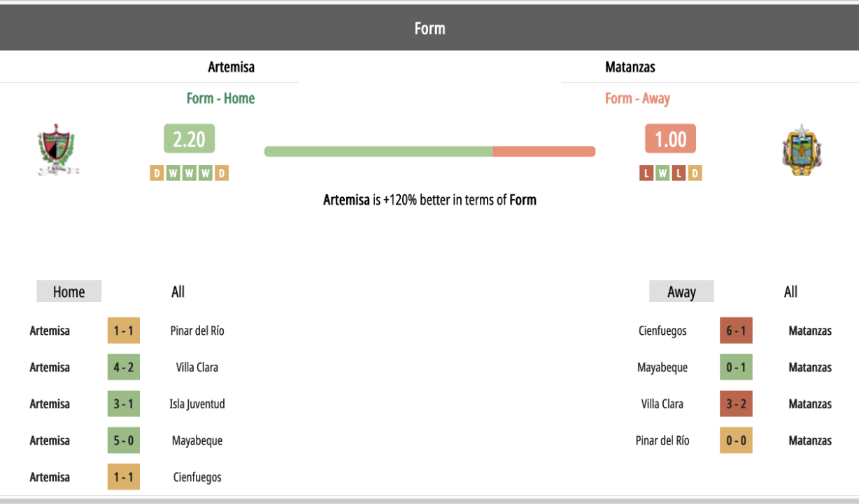Switch to All tab on Artemisa side
The image size is (859, 504).
tap(178, 291)
